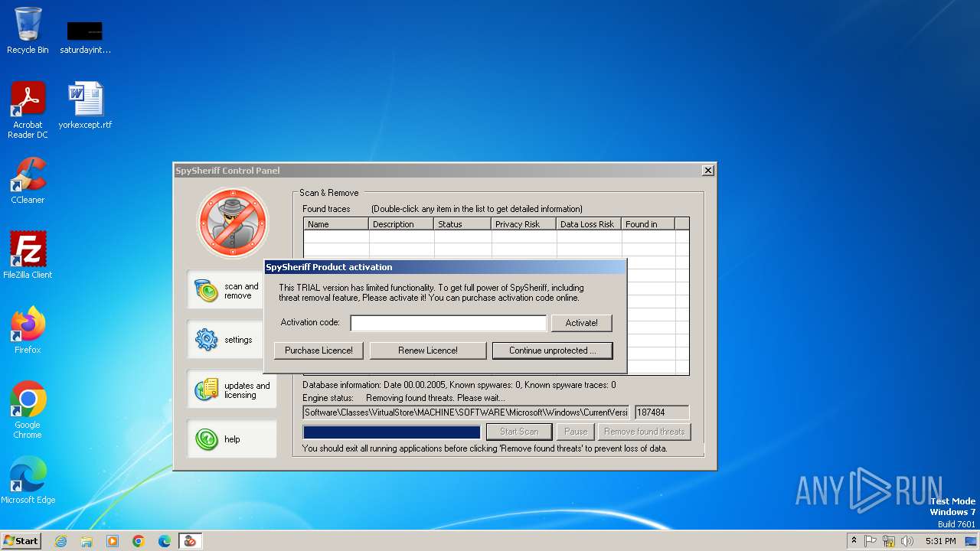The width and height of the screenshot is (980, 551).
Task: Open Internet Explorer from taskbar
Action: pos(60,541)
